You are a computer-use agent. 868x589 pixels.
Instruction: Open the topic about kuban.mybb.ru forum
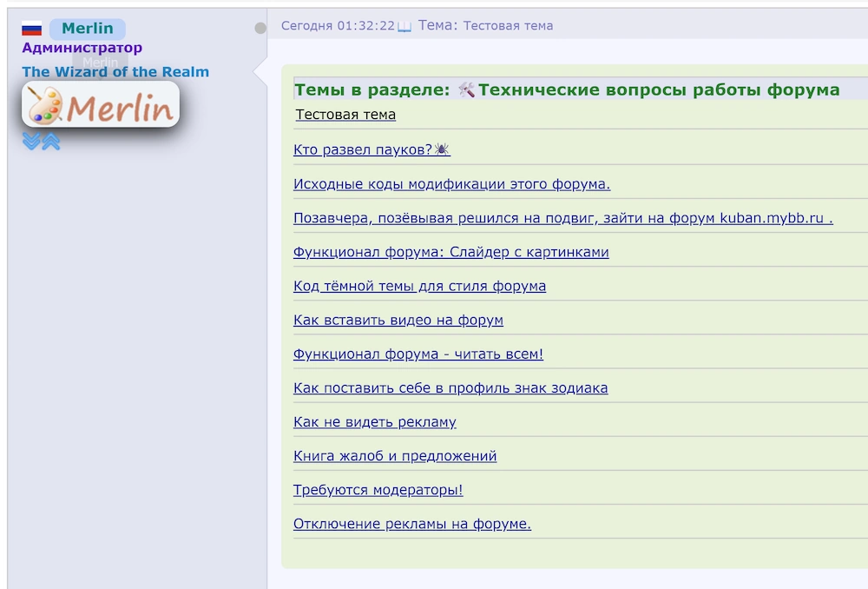pyautogui.click(x=561, y=218)
